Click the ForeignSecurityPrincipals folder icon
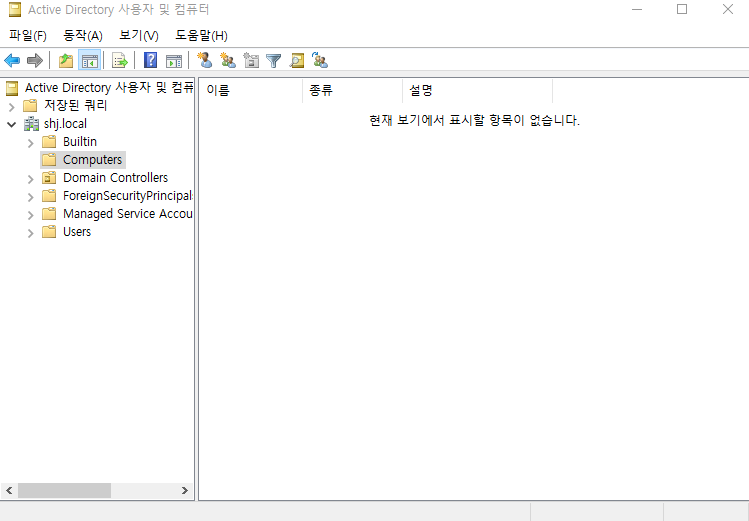The height and width of the screenshot is (521, 749). (x=49, y=196)
